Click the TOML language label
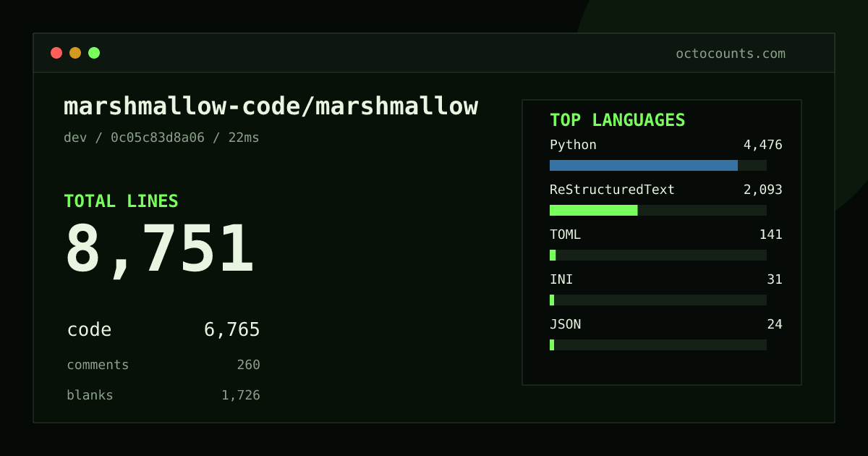Screen dimensions: 868x456 565,235
